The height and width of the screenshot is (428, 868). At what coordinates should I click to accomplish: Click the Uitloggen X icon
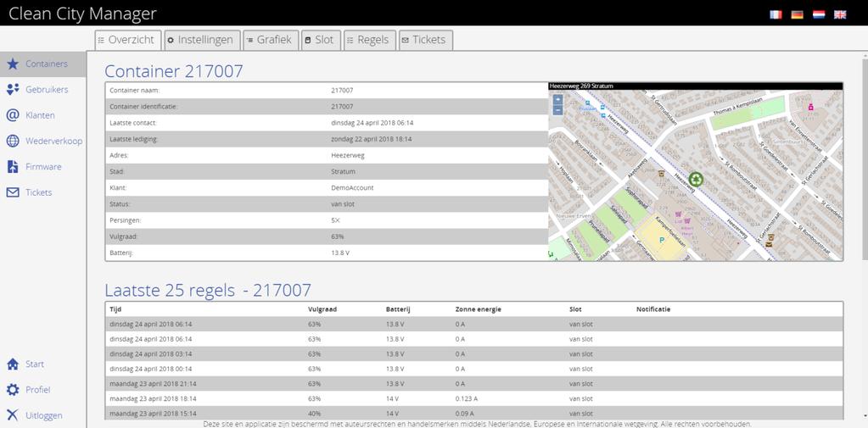[x=13, y=415]
